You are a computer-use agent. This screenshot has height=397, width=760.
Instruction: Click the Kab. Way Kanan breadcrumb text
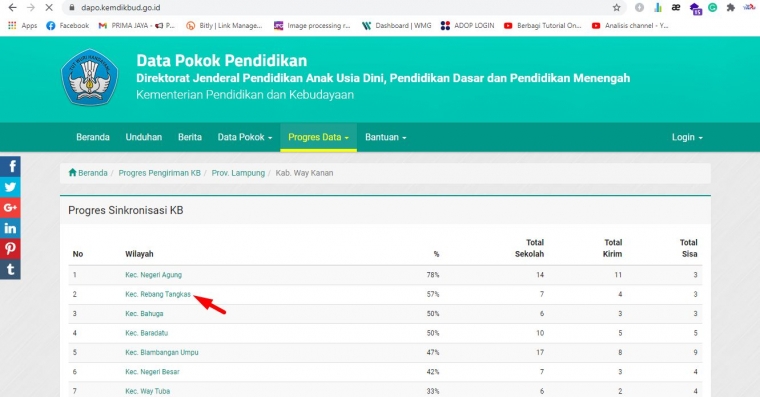304,173
